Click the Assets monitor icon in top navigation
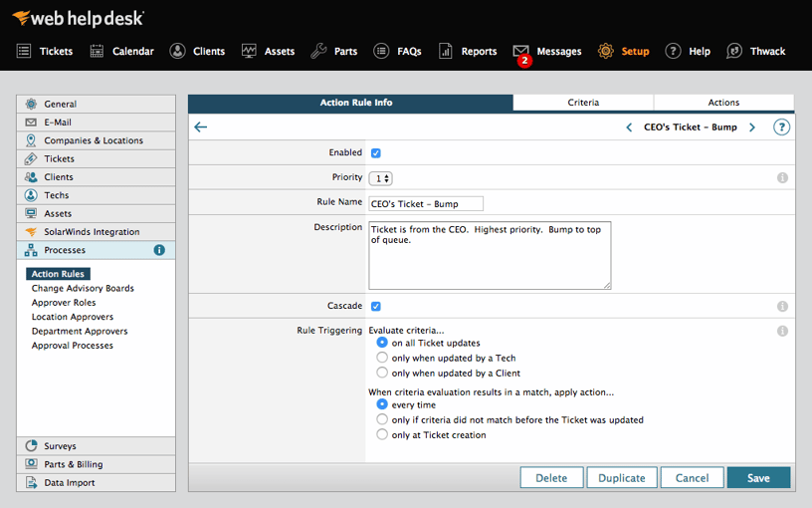The image size is (812, 508). coord(249,51)
